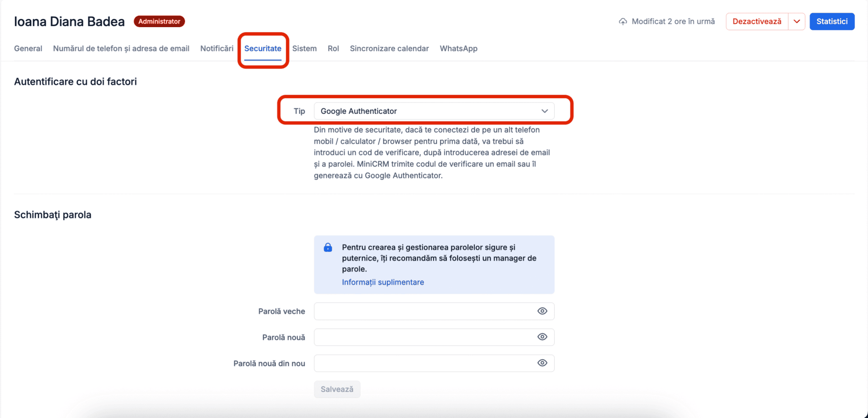Follow the Informații suplimentare link

(x=383, y=282)
